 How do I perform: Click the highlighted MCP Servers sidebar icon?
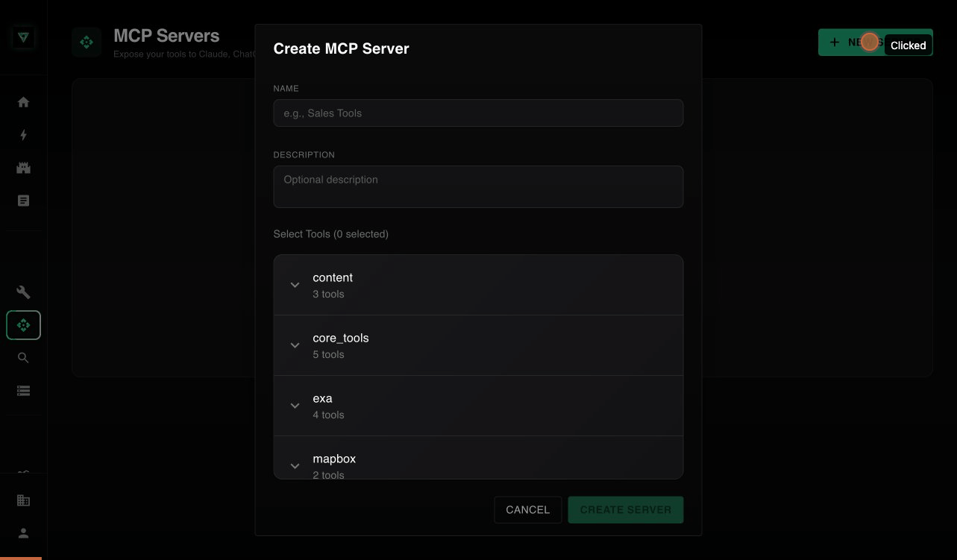23,325
